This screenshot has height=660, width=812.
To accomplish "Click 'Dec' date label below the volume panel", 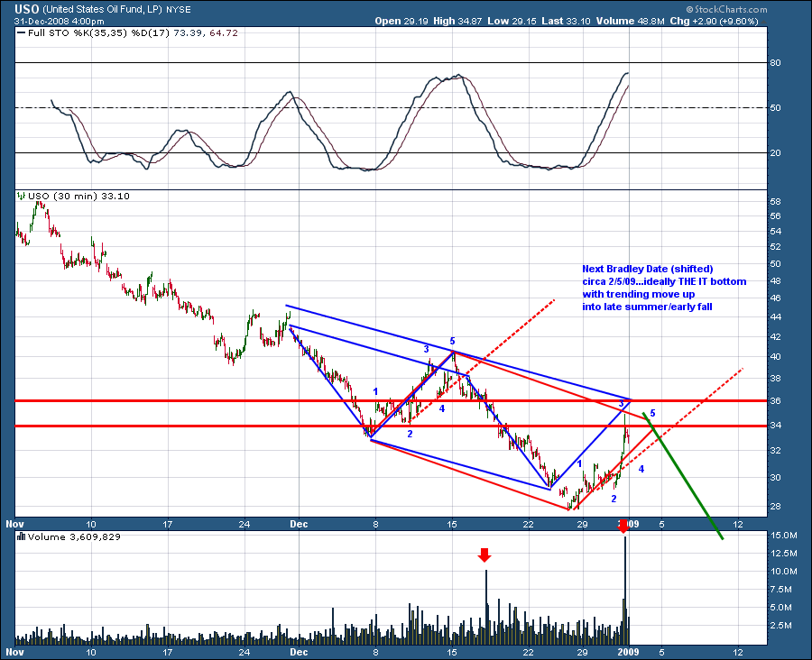I will click(x=299, y=652).
